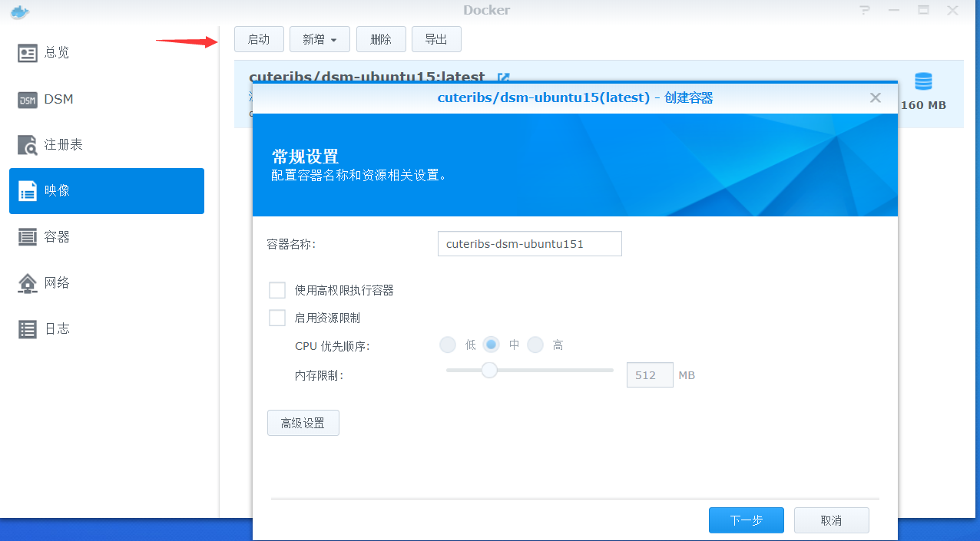Click the image size database icon
This screenshot has width=980, height=541.
click(923, 81)
